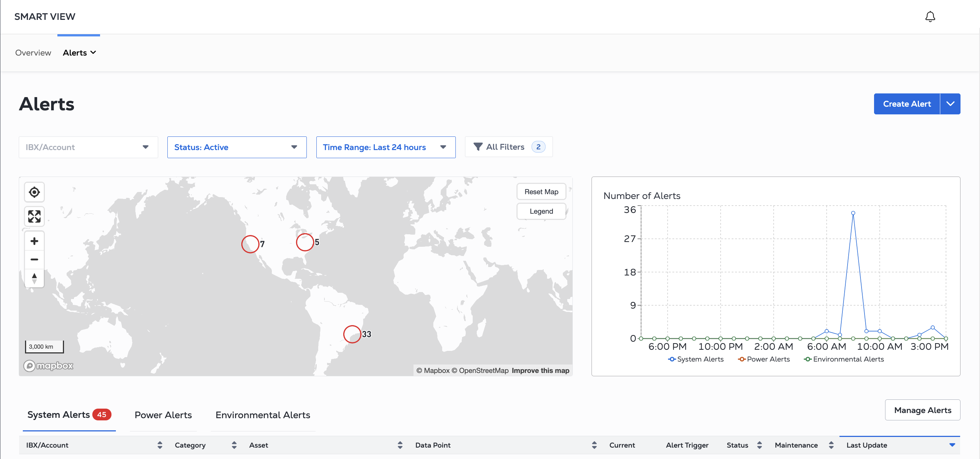Click the Create Alert button

[x=906, y=104]
